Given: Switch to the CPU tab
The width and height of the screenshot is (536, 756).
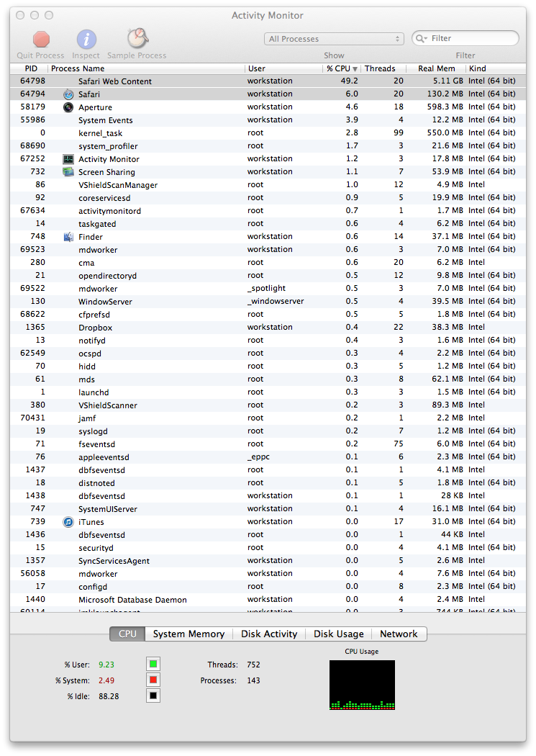Looking at the screenshot, I should click(127, 634).
